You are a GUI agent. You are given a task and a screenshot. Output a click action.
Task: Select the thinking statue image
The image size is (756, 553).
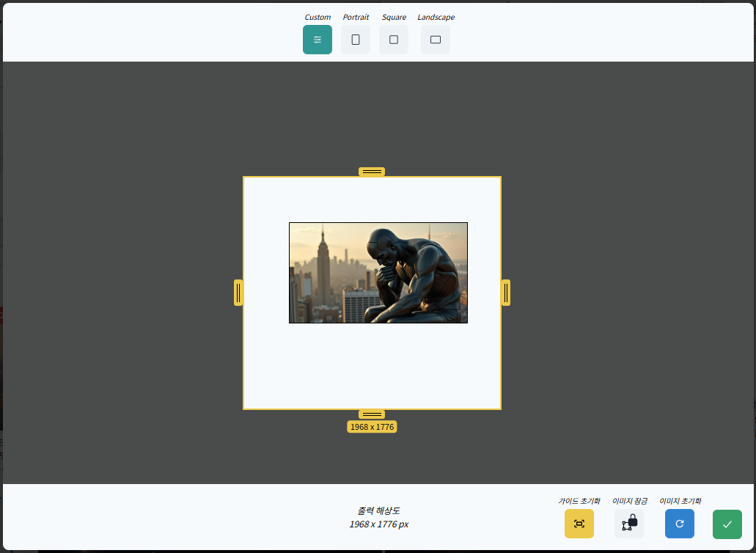point(378,273)
